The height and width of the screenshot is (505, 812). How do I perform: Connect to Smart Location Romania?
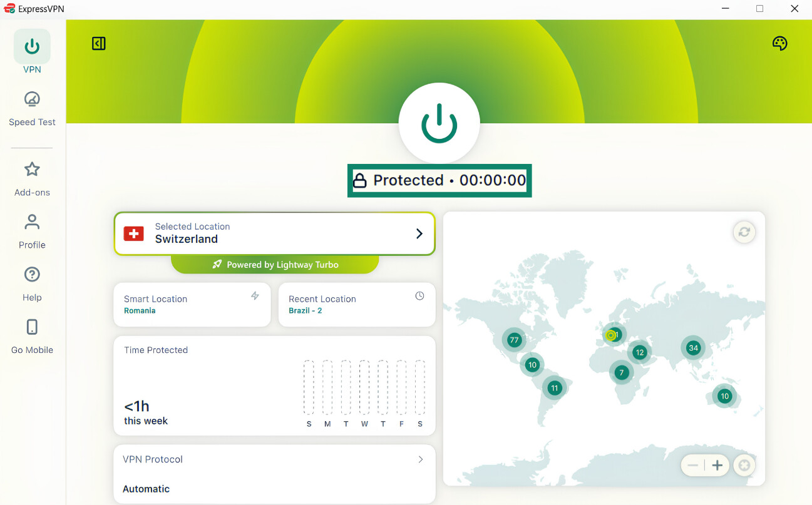tap(192, 305)
